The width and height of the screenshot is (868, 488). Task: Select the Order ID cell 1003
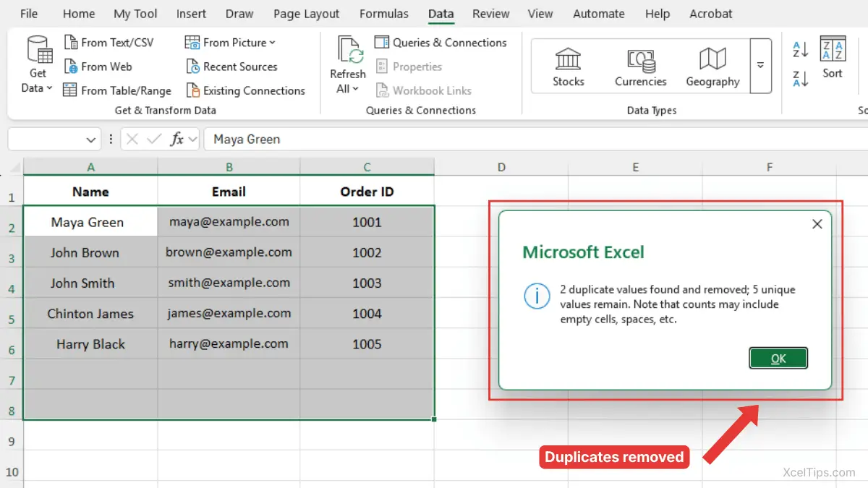pos(367,283)
